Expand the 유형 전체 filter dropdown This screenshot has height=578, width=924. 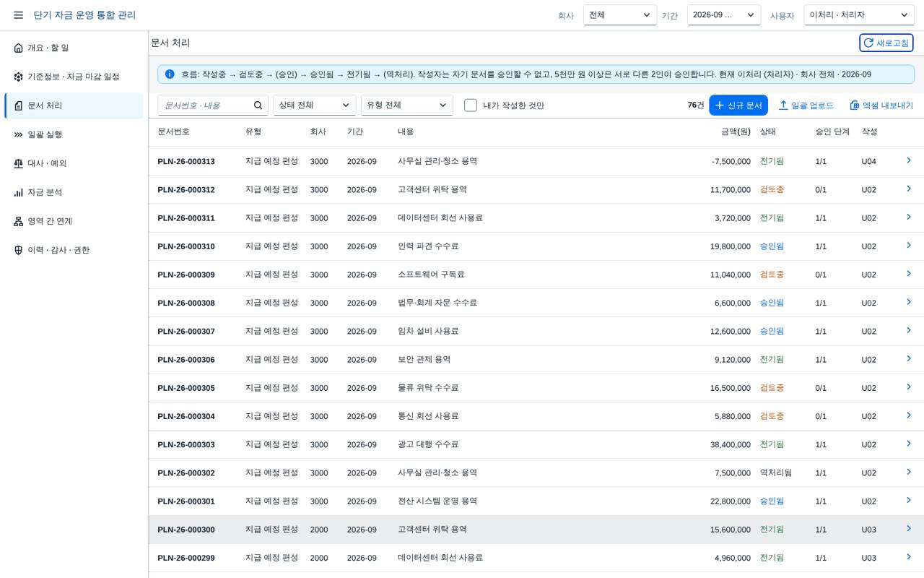coord(407,105)
